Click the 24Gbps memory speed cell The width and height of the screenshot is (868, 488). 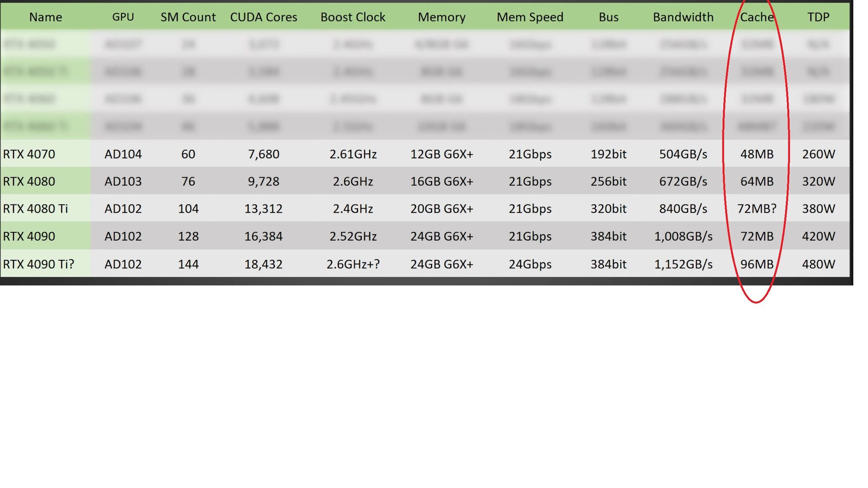(530, 264)
